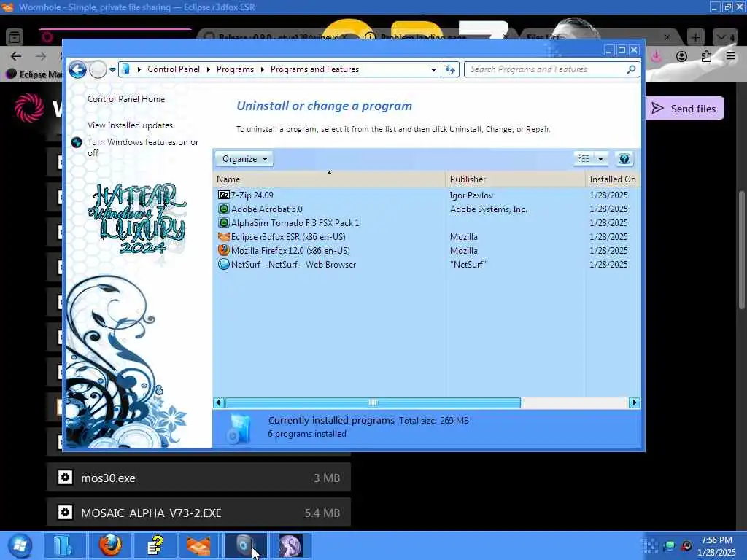The width and height of the screenshot is (747, 560).
Task: Go back with the Control Panel back arrow
Action: pos(77,69)
